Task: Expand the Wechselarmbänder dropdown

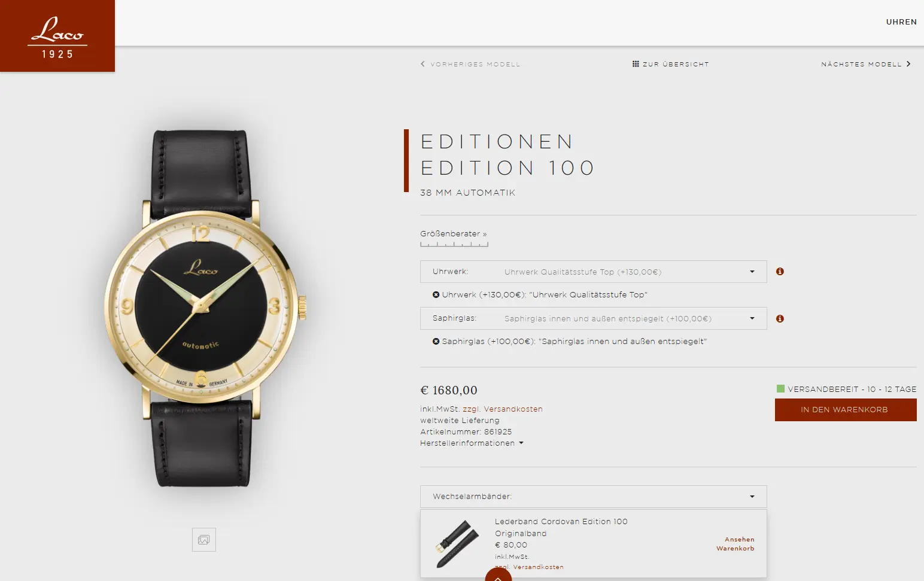Action: [x=594, y=497]
